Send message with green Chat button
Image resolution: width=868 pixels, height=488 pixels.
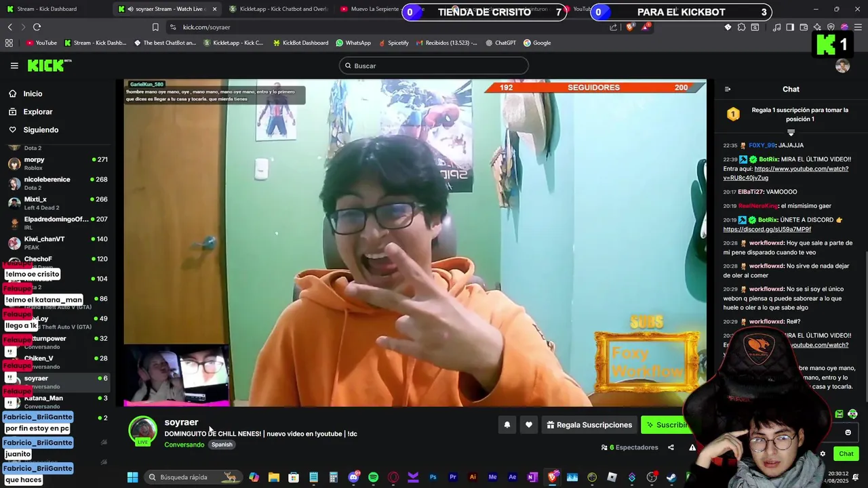846,454
